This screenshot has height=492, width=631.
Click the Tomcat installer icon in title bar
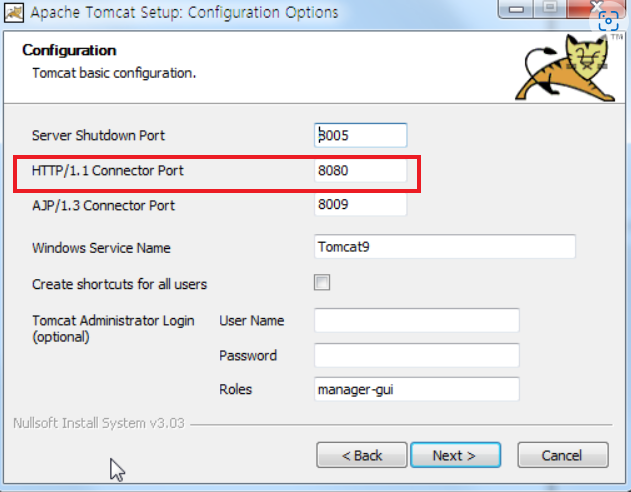(14, 12)
